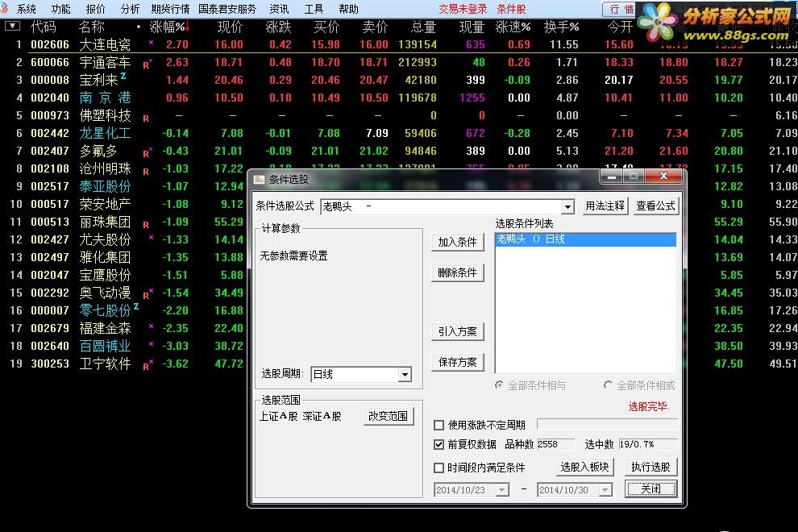Click the R marker beside 宇通客车
Viewport: 798px width, 532px height.
[x=146, y=64]
